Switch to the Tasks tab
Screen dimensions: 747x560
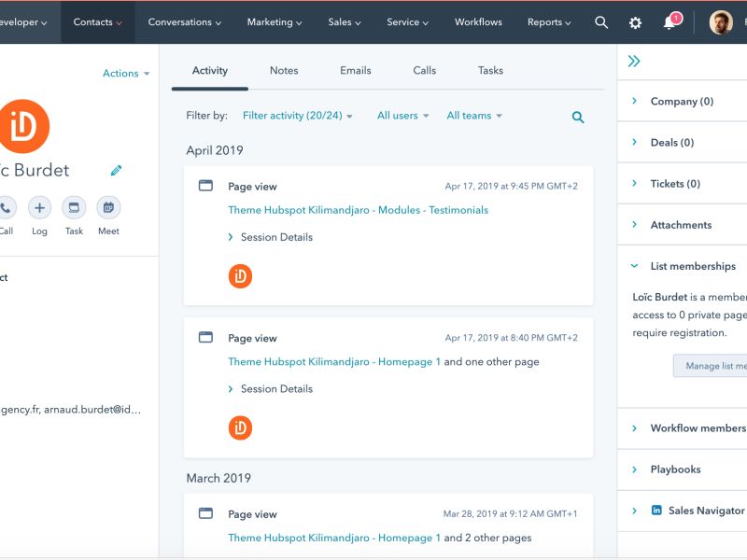(x=490, y=71)
